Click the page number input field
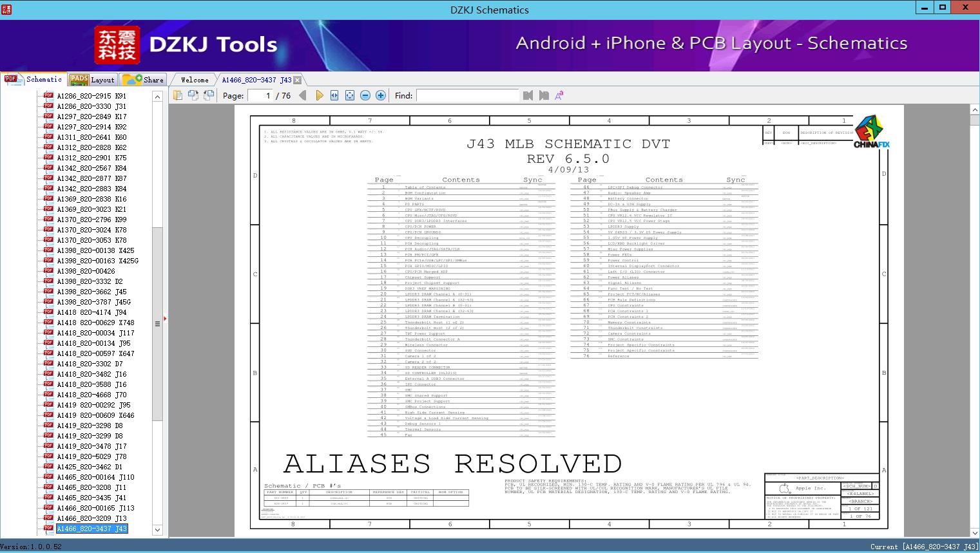Image resolution: width=980 pixels, height=553 pixels. [x=259, y=95]
